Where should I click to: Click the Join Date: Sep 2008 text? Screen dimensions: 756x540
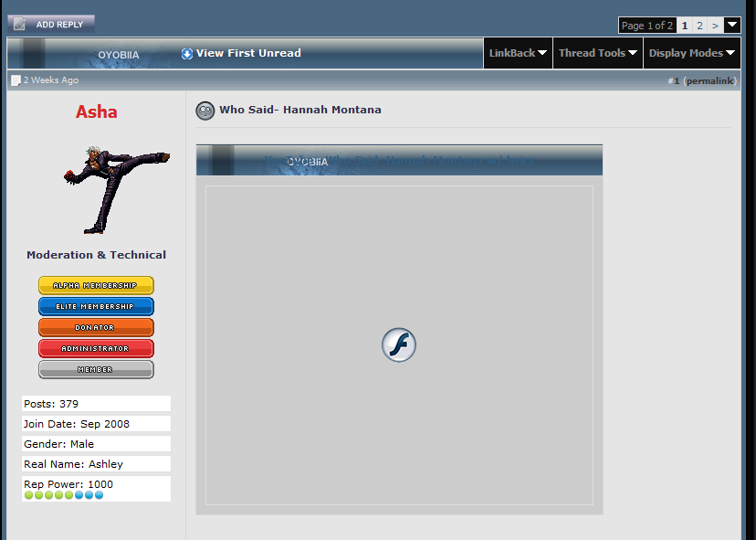pyautogui.click(x=77, y=424)
